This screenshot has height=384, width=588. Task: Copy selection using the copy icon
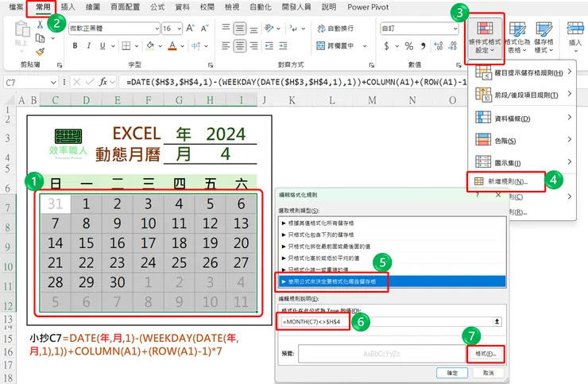40,38
